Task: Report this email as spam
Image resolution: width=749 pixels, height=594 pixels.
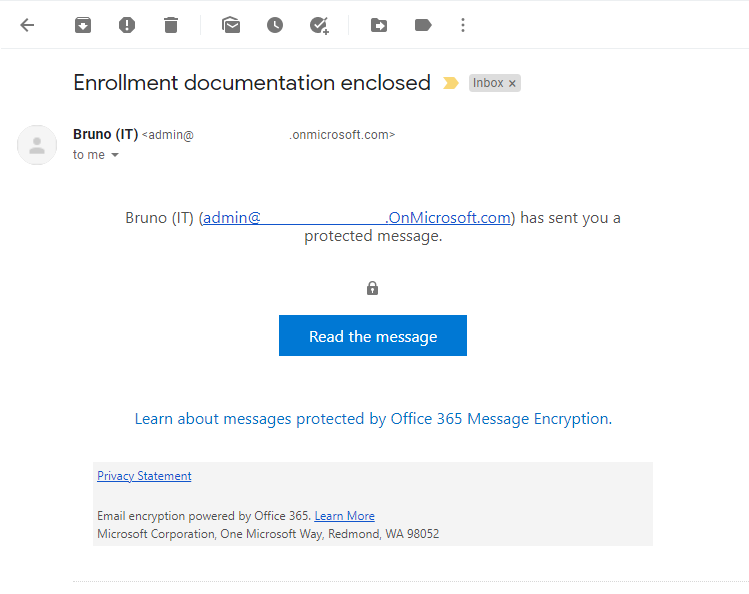Action: [127, 25]
